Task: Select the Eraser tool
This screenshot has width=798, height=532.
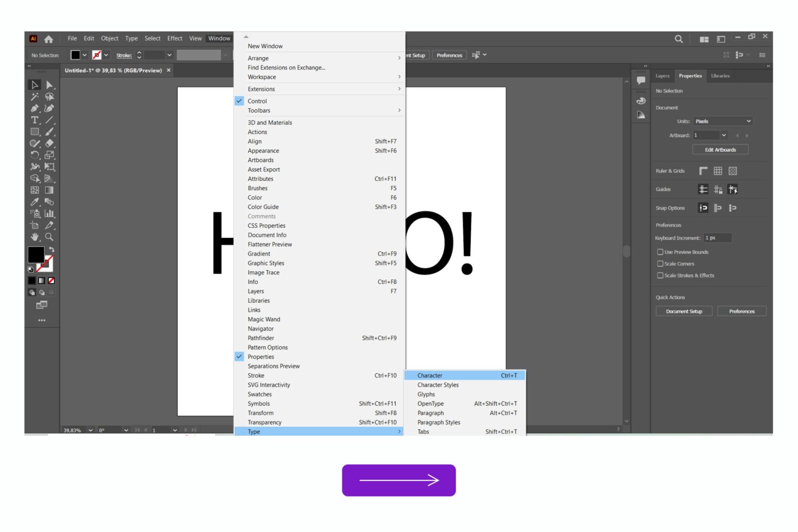Action: tap(49, 143)
